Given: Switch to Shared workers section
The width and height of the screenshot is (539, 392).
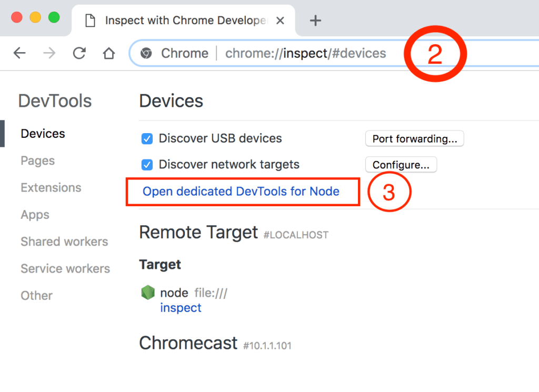Looking at the screenshot, I should [x=64, y=242].
